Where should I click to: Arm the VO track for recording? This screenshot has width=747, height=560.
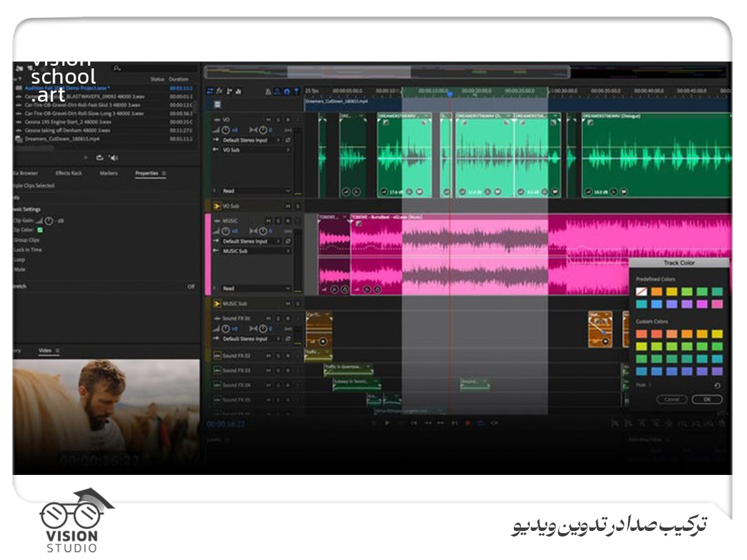[x=288, y=120]
